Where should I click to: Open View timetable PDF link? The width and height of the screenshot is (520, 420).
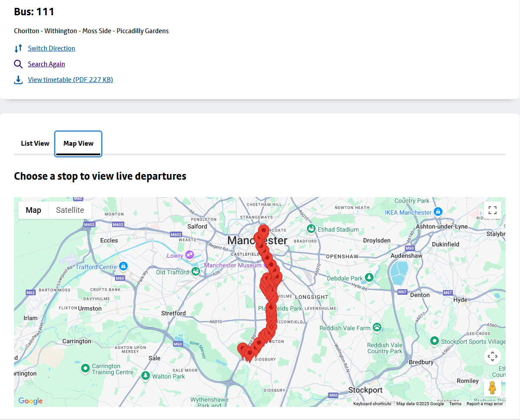(70, 80)
